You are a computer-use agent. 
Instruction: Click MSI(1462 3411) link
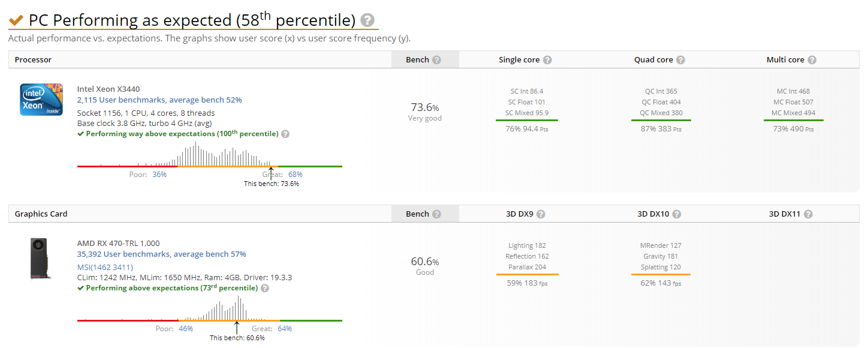[x=105, y=267]
